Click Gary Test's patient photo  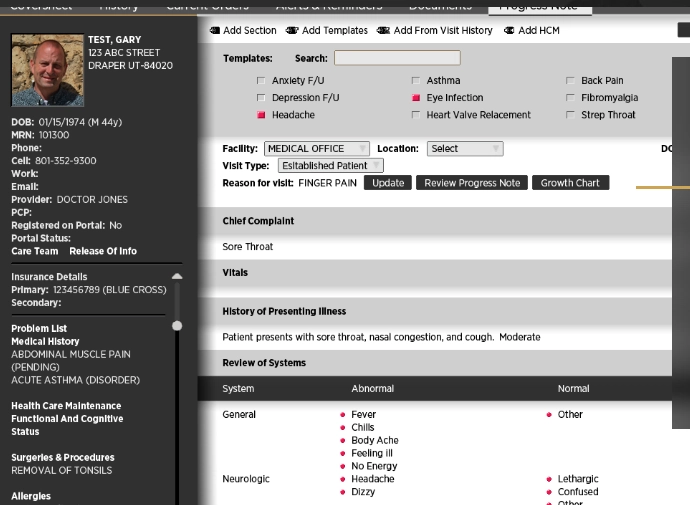click(48, 70)
